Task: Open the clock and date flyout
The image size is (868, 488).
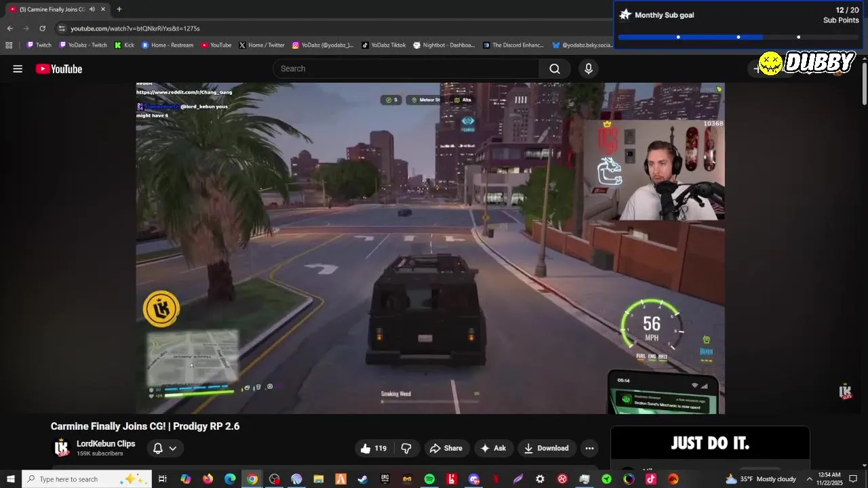Action: pos(829,479)
